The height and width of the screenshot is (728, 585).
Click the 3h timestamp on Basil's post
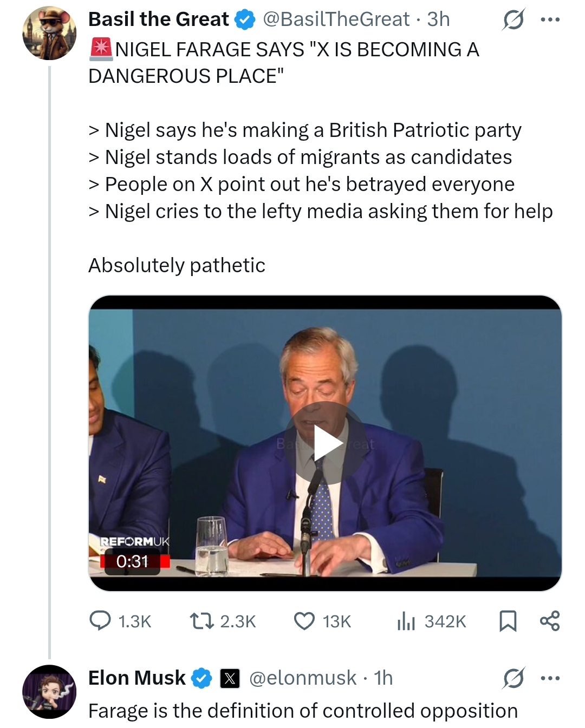coord(438,19)
